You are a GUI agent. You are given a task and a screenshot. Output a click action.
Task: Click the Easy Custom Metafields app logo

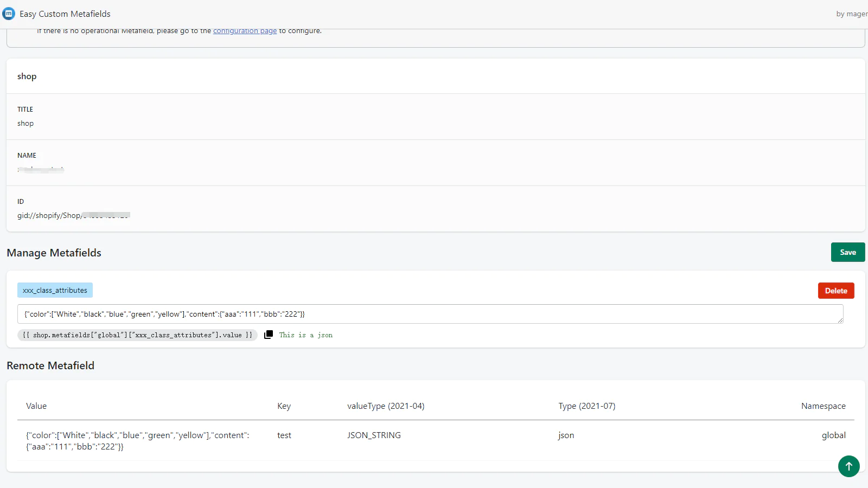(9, 14)
